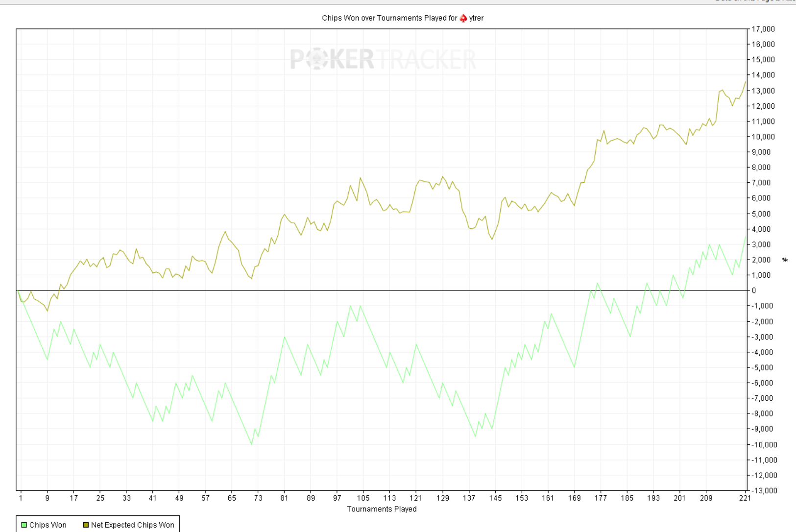
Task: Click y-axis value "10,000"
Action: [x=764, y=137]
